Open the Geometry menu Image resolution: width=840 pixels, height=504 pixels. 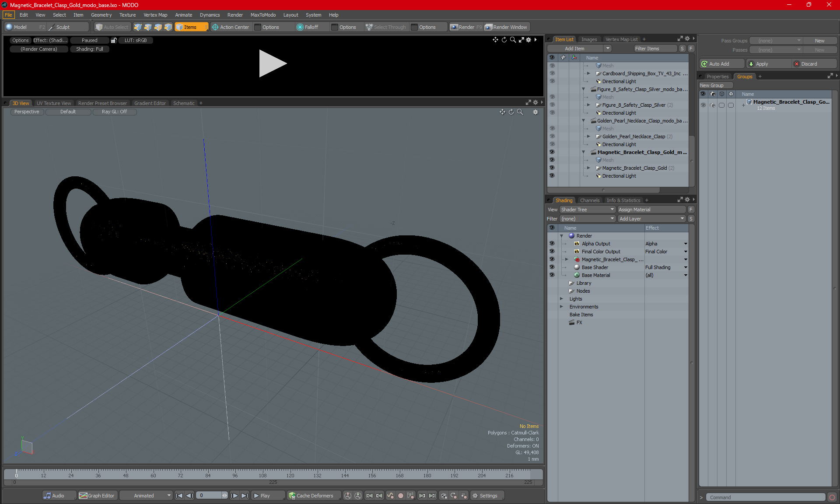101,15
